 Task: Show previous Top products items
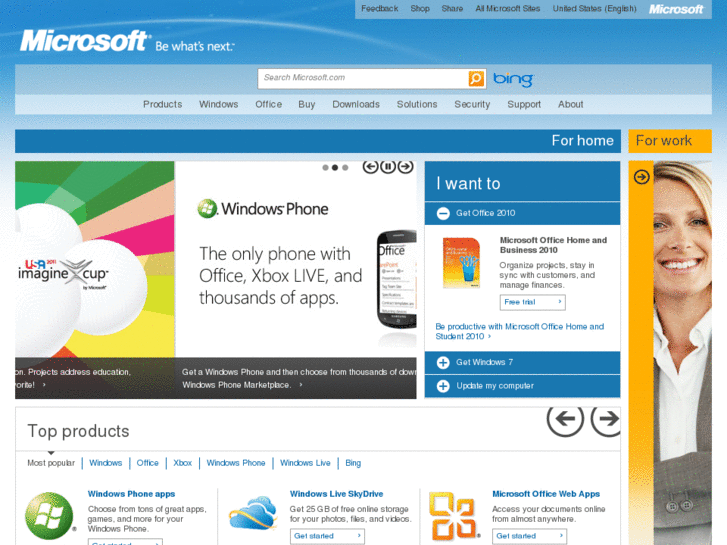pos(565,418)
